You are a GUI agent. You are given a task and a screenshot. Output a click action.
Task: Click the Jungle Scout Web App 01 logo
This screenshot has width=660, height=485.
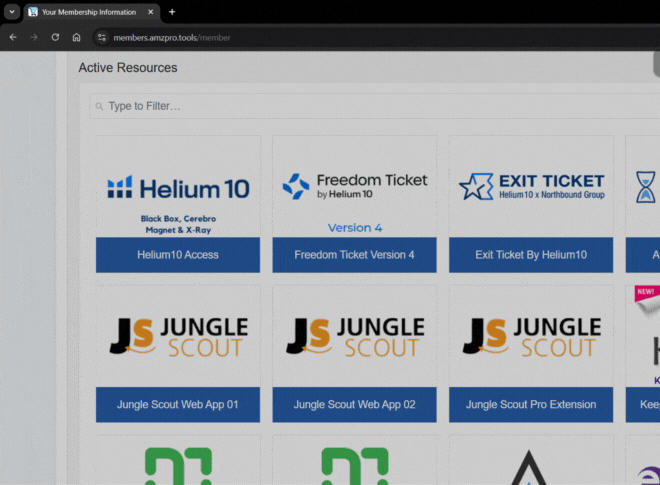[x=178, y=337]
